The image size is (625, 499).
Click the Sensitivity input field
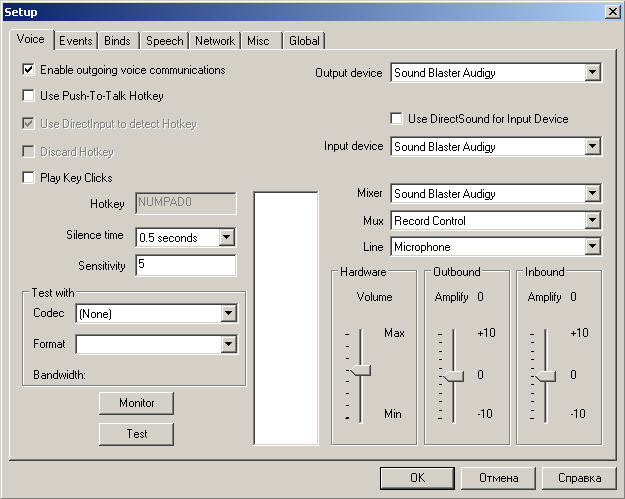click(x=185, y=266)
